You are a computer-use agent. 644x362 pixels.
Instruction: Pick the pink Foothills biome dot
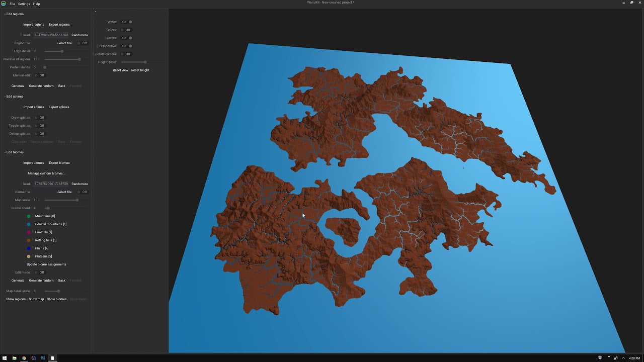pos(29,232)
